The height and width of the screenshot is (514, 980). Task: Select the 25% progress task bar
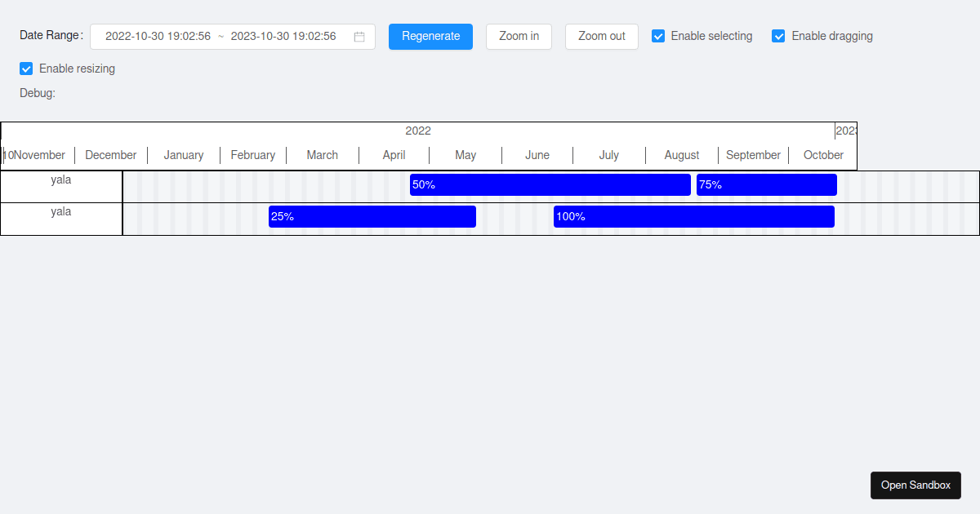coord(372,216)
